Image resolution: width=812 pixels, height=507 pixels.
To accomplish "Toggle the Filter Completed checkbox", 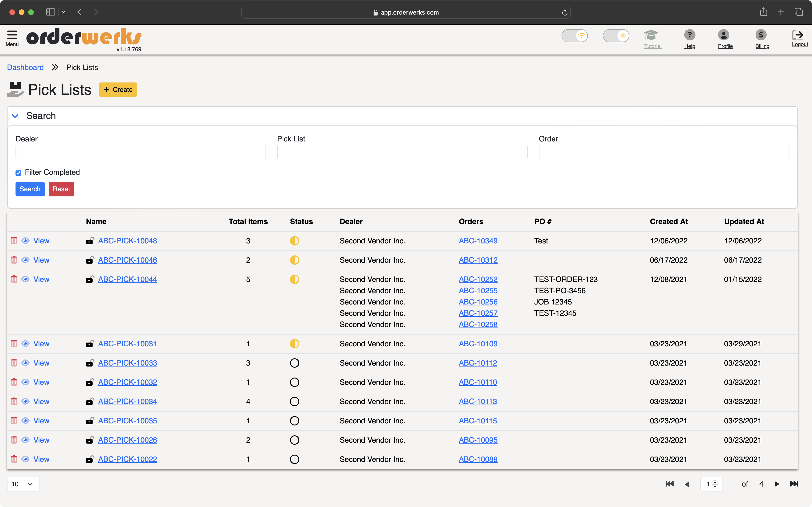I will pyautogui.click(x=18, y=173).
